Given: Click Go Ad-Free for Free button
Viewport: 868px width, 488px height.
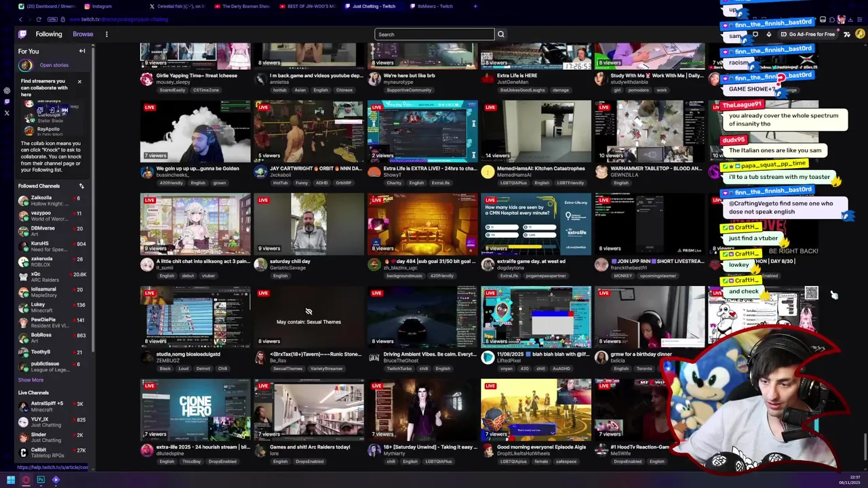Looking at the screenshot, I should coord(808,34).
